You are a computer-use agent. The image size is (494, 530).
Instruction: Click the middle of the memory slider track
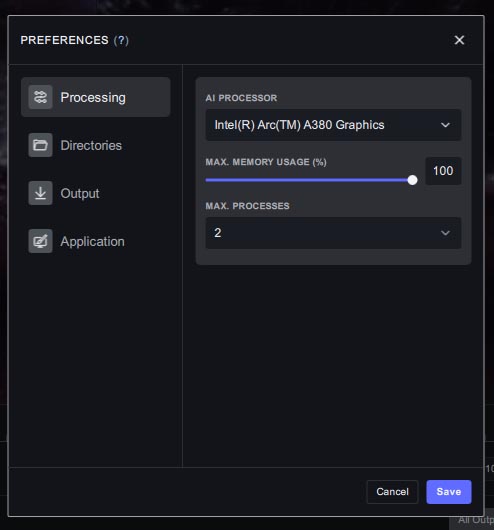(x=309, y=180)
